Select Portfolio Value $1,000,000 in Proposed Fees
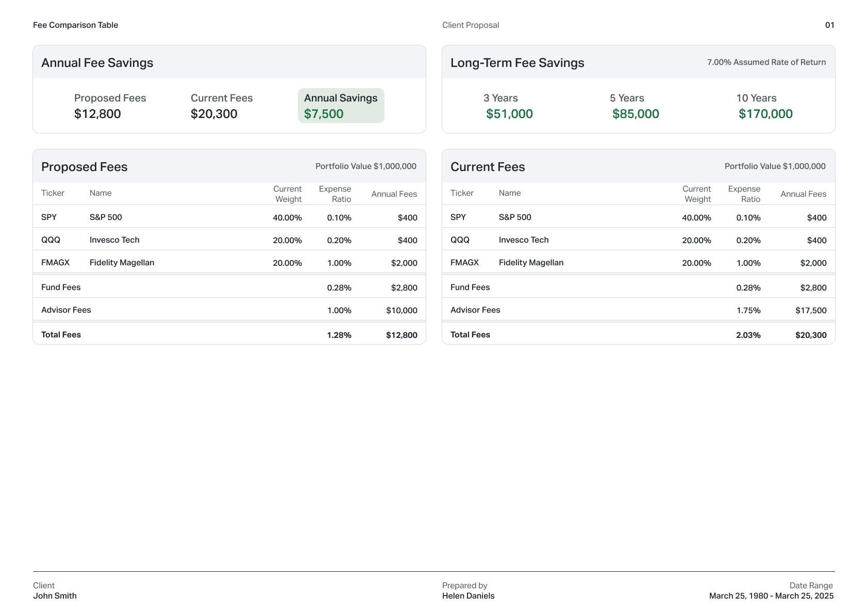The image size is (868, 613). pos(366,166)
